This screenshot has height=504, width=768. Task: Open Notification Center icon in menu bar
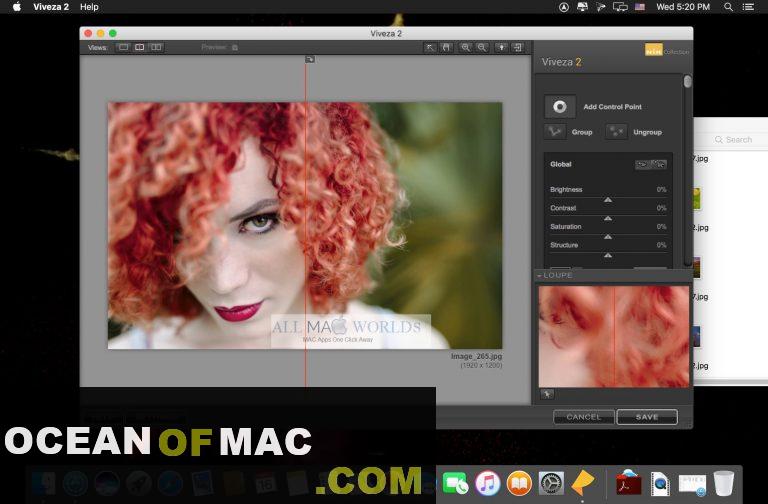coord(748,7)
